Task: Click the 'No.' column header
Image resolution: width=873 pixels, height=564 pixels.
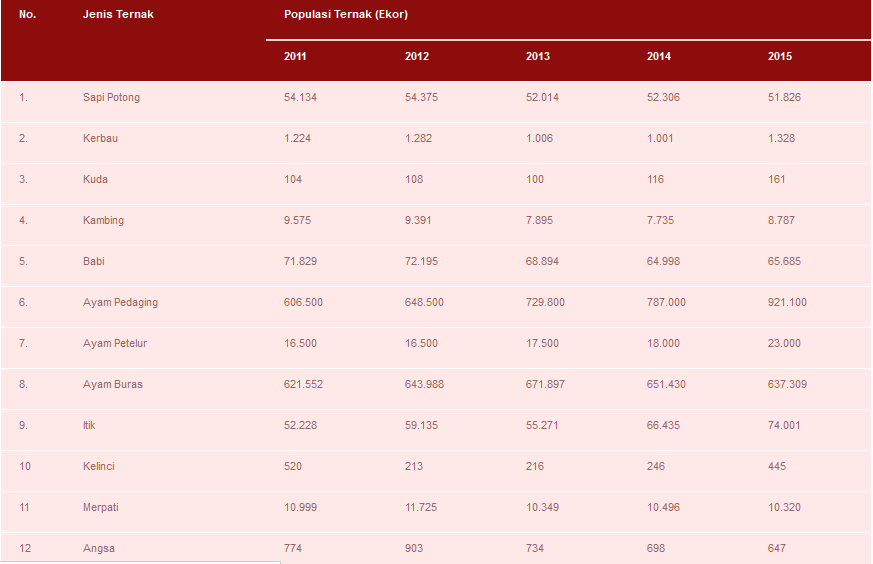Action: click(27, 14)
